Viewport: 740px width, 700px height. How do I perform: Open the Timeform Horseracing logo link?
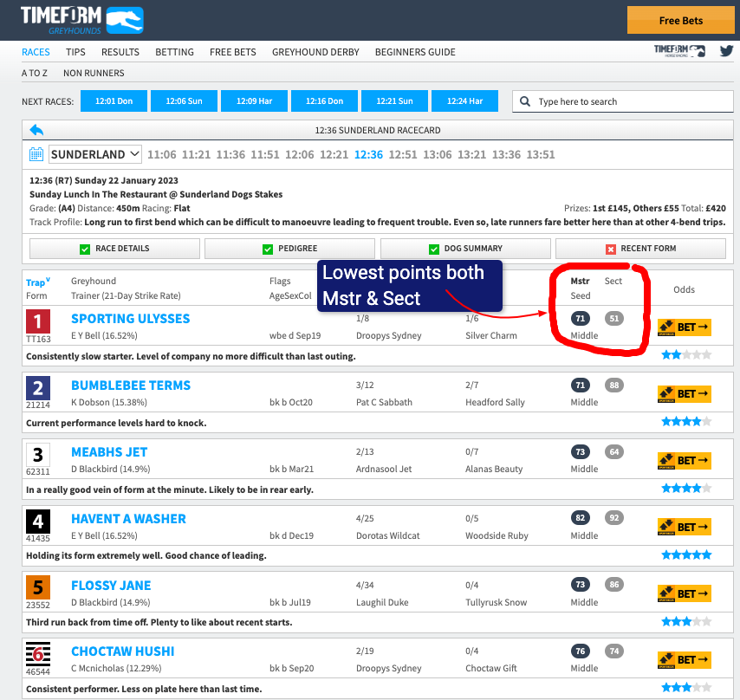(679, 51)
